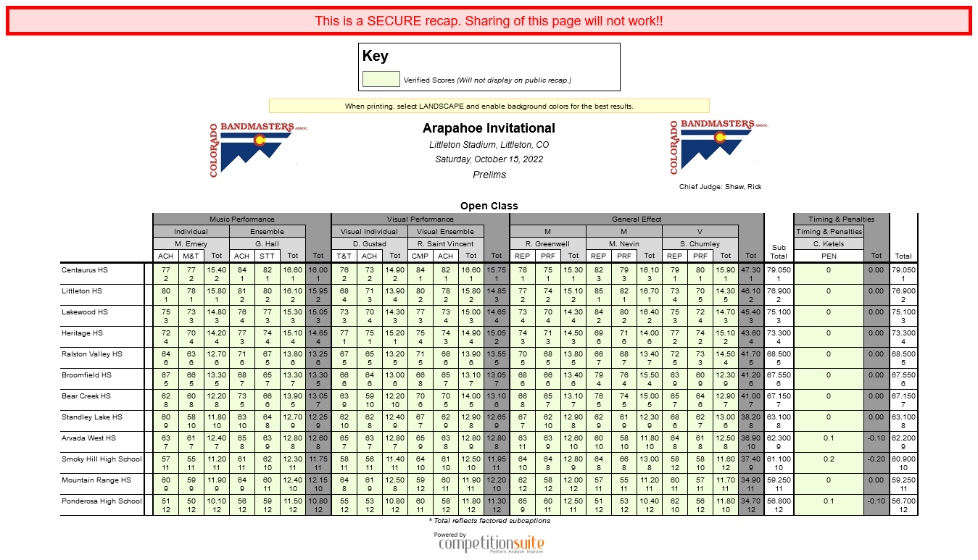The height and width of the screenshot is (560, 978).
Task: Select the Littleton Stadium, Littleton, CO line
Action: [489, 145]
